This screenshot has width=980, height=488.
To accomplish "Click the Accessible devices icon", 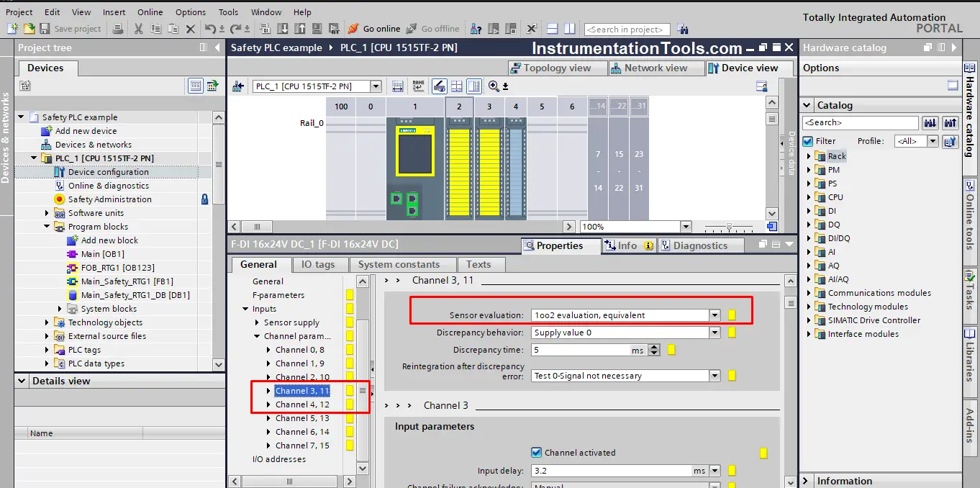I will pos(476,29).
